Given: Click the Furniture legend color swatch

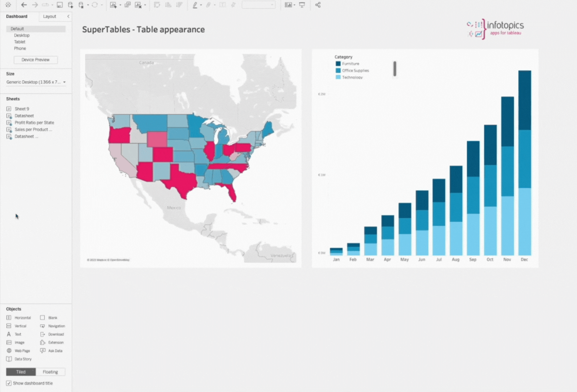Looking at the screenshot, I should [x=338, y=64].
